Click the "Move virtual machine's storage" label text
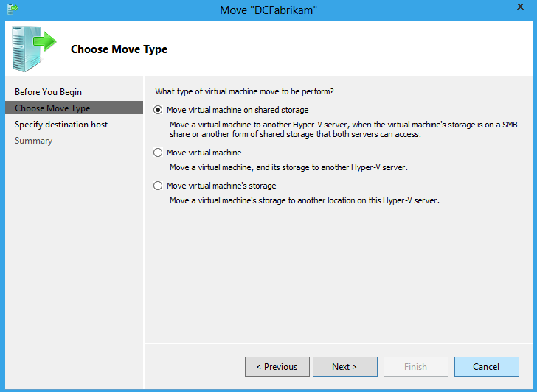537x392 pixels. click(221, 186)
